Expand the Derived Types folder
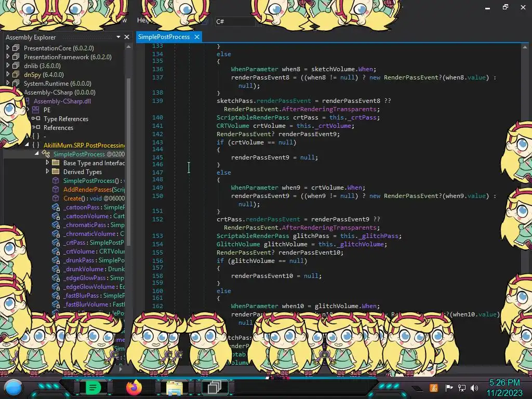This screenshot has height=399, width=532. tap(47, 171)
